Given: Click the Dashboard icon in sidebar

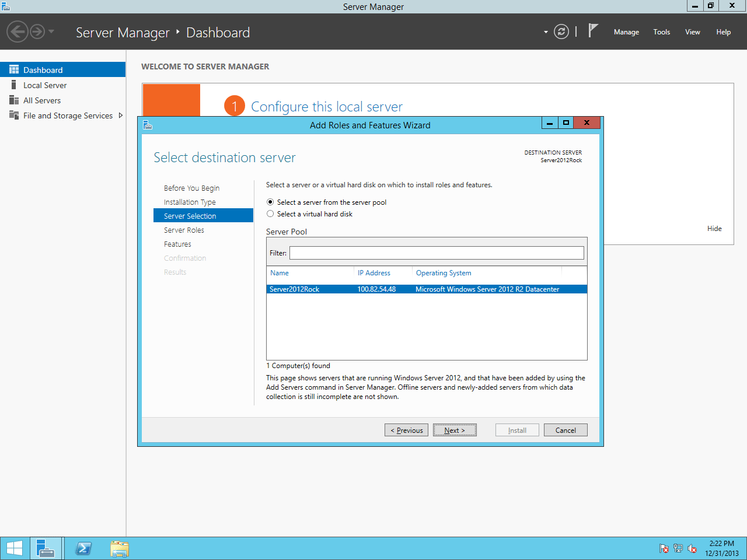Looking at the screenshot, I should coord(14,69).
